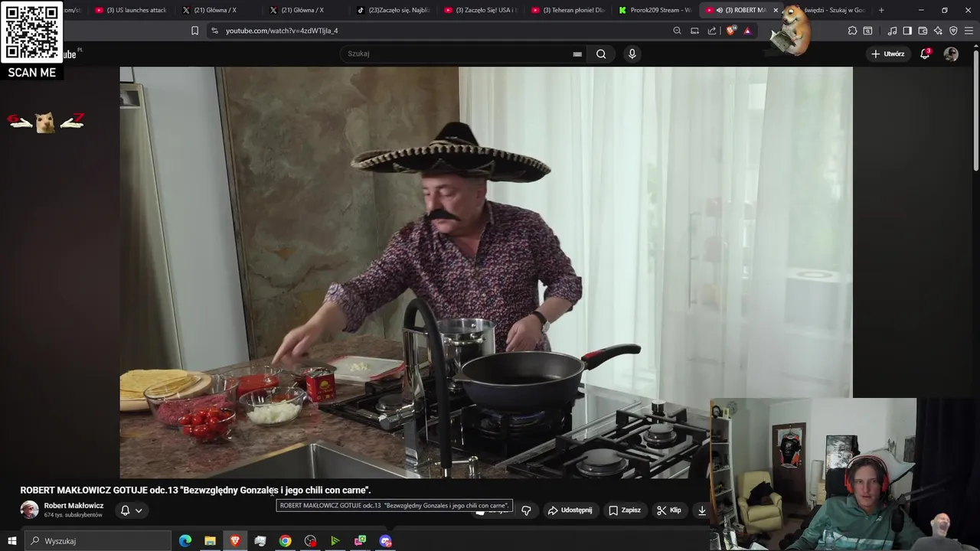Open Discord from the taskbar
Screen dimensions: 980x551
[x=385, y=541]
